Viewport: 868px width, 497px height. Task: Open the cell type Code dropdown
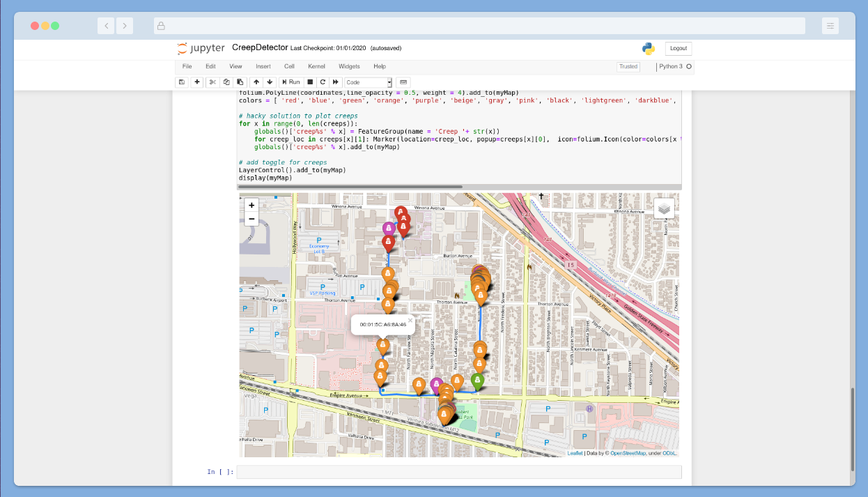[369, 82]
